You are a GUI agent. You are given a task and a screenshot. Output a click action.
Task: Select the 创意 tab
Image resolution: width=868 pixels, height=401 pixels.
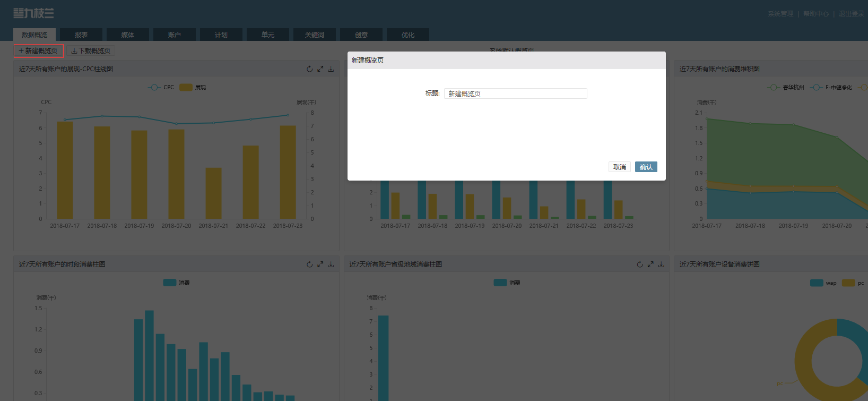(x=361, y=35)
